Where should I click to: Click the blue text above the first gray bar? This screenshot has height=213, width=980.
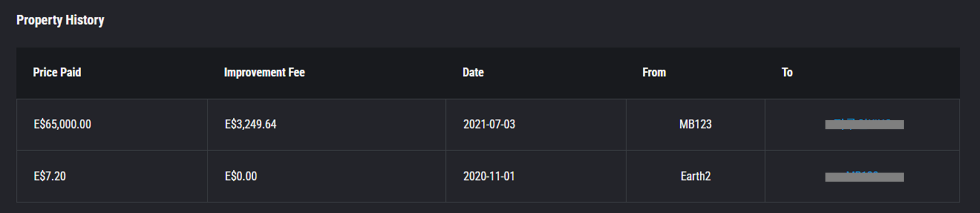point(862,120)
